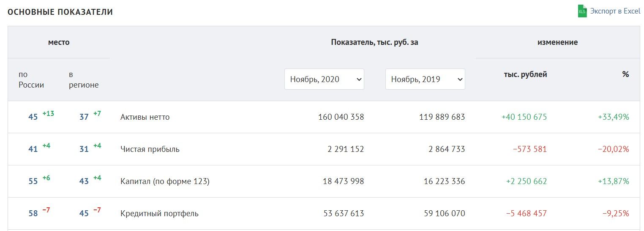The height and width of the screenshot is (231, 644).
Task: Click the value 2 864 733
Action: click(446, 149)
